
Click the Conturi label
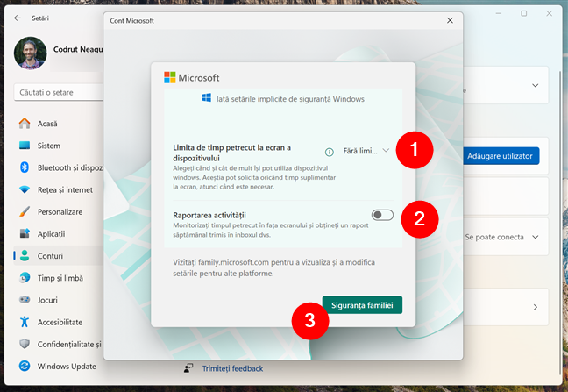click(x=50, y=256)
